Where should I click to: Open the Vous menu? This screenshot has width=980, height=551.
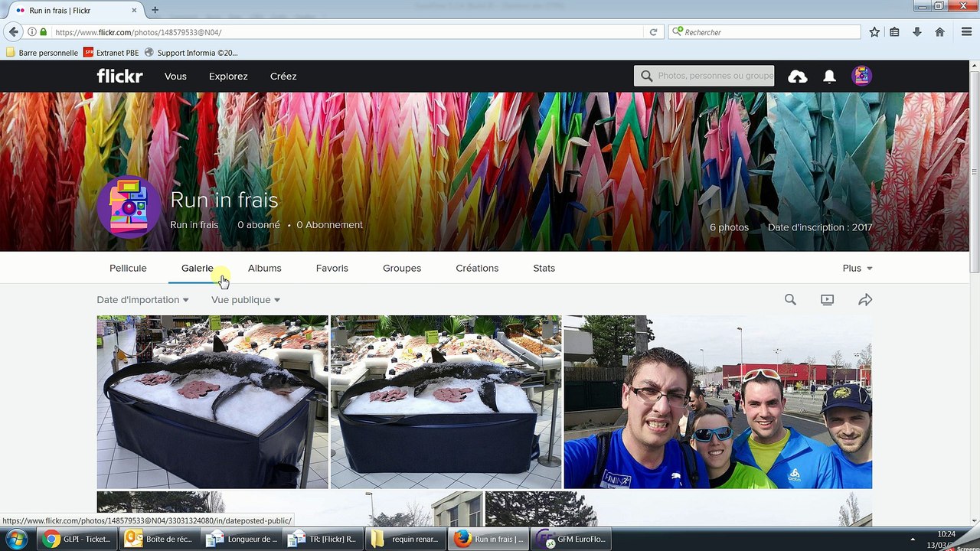tap(175, 77)
